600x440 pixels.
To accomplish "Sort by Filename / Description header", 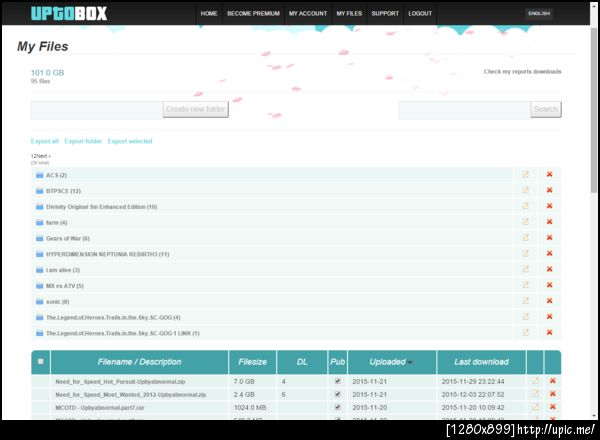I will (x=139, y=362).
